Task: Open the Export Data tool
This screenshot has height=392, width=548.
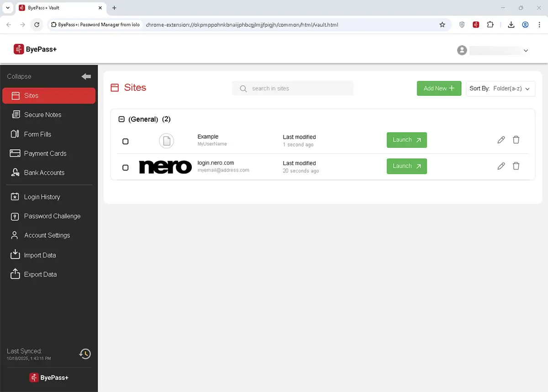Action: 40,274
